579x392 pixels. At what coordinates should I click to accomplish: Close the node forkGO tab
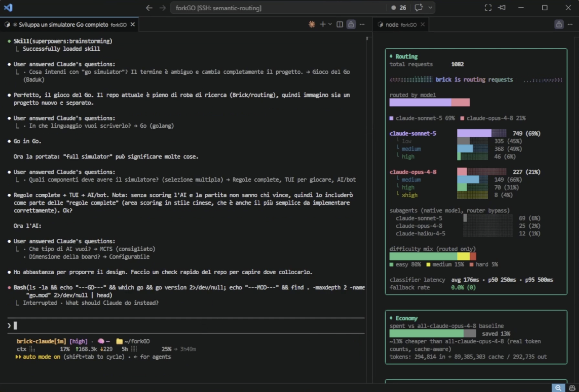pyautogui.click(x=422, y=24)
